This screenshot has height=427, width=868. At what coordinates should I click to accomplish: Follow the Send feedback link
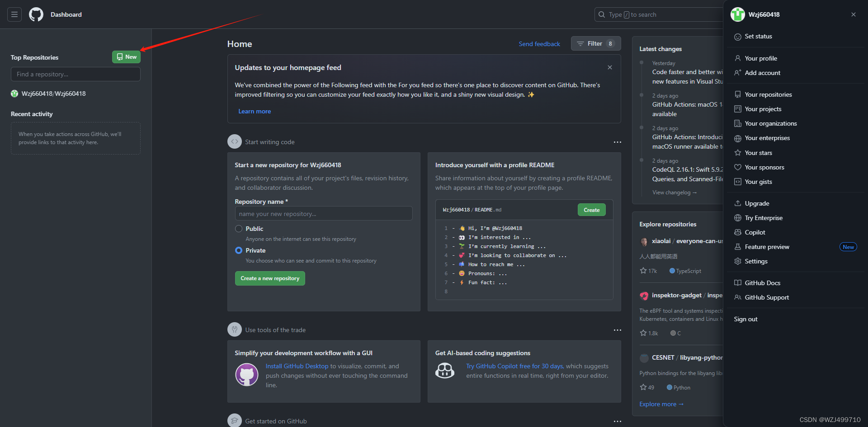pos(539,44)
